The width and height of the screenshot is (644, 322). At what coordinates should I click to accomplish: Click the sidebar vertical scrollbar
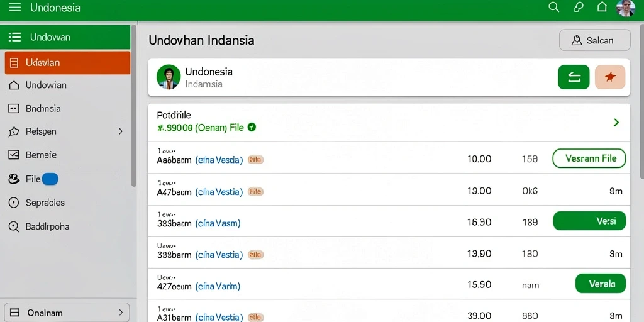(x=133, y=106)
